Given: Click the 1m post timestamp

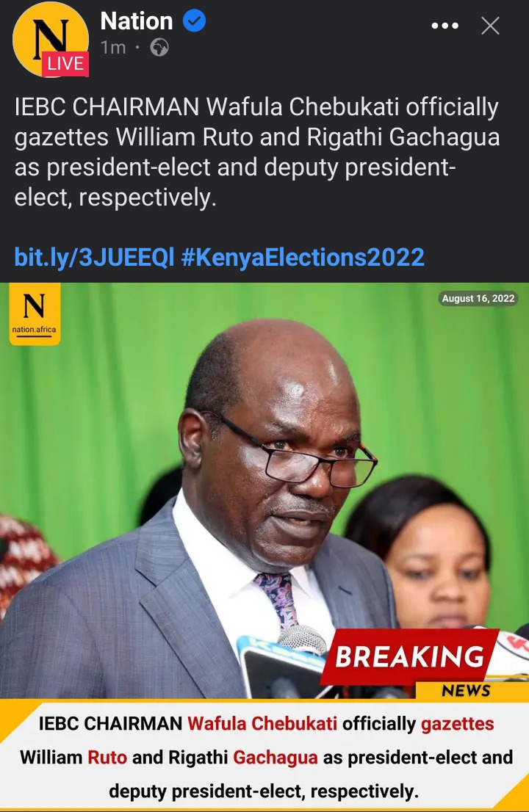Looking at the screenshot, I should [113, 48].
